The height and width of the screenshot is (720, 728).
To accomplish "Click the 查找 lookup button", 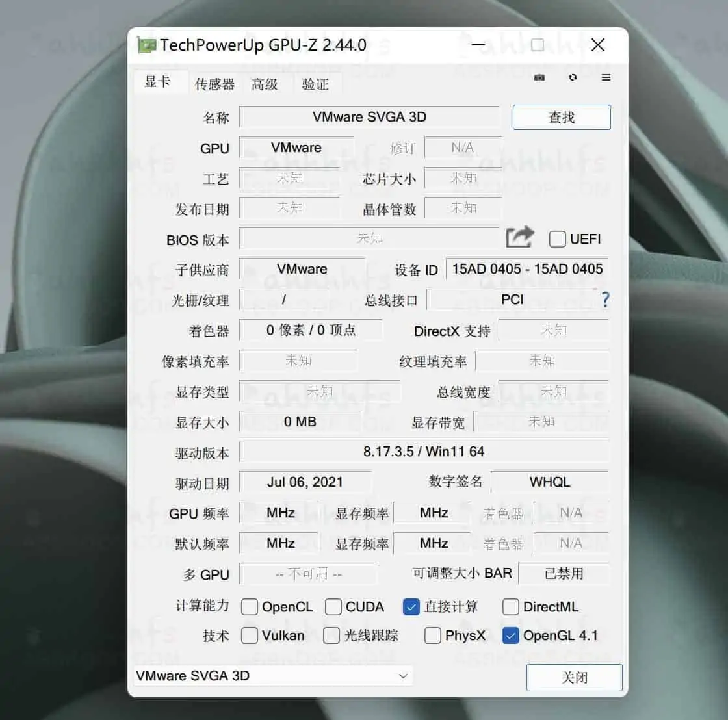I will coord(561,117).
